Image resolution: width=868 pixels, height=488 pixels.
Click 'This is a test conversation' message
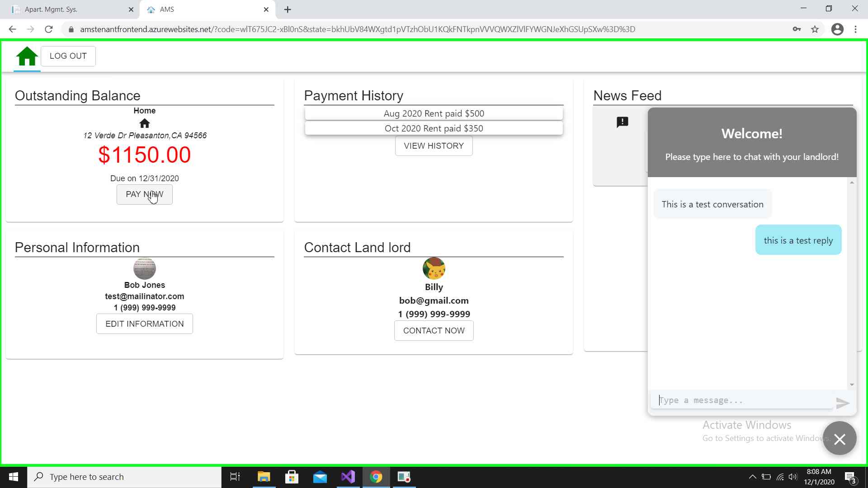click(x=712, y=204)
